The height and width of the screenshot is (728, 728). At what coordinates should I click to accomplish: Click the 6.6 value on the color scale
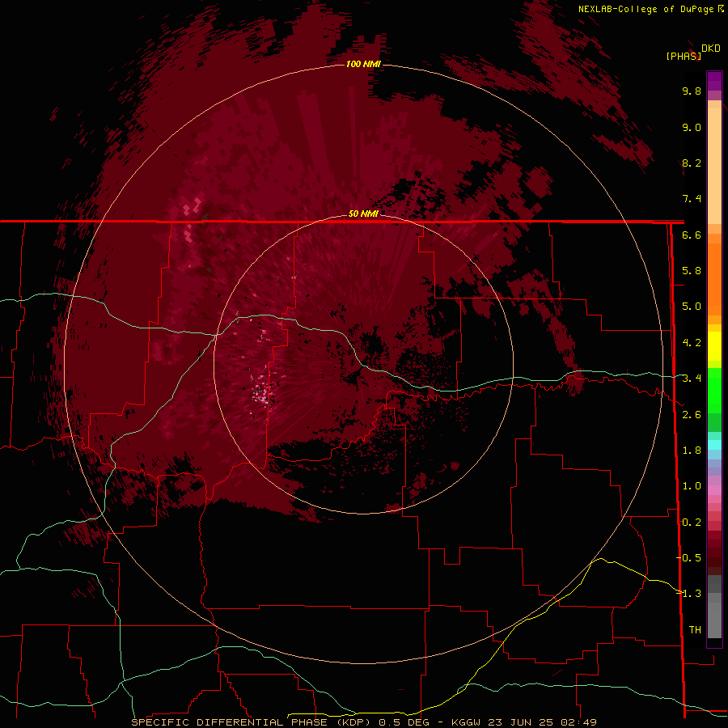(x=692, y=235)
